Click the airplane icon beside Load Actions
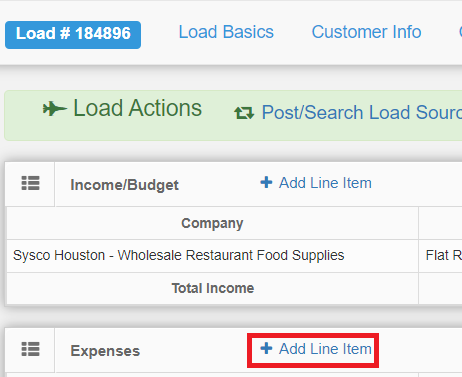This screenshot has width=462, height=377. pos(55,109)
